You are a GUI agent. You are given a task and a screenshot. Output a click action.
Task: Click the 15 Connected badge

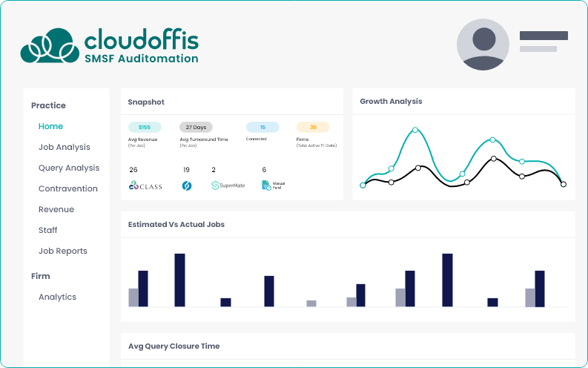pos(262,127)
